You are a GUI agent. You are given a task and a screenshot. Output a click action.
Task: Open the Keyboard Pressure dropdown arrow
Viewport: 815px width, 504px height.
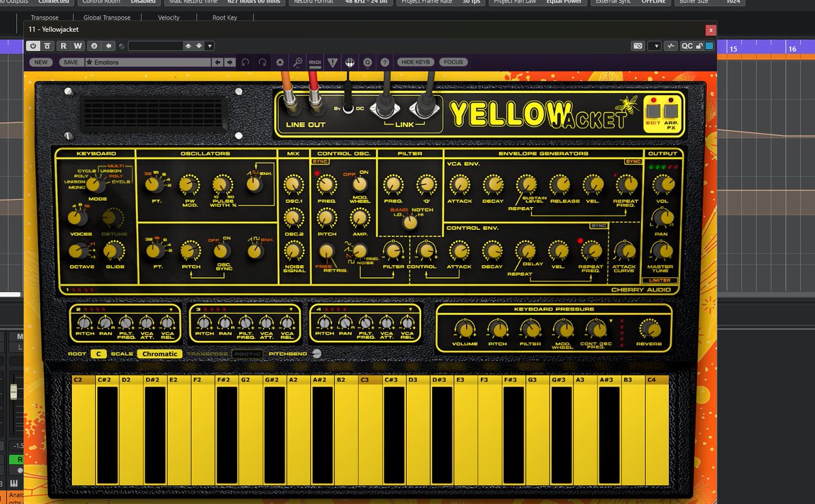(611, 320)
